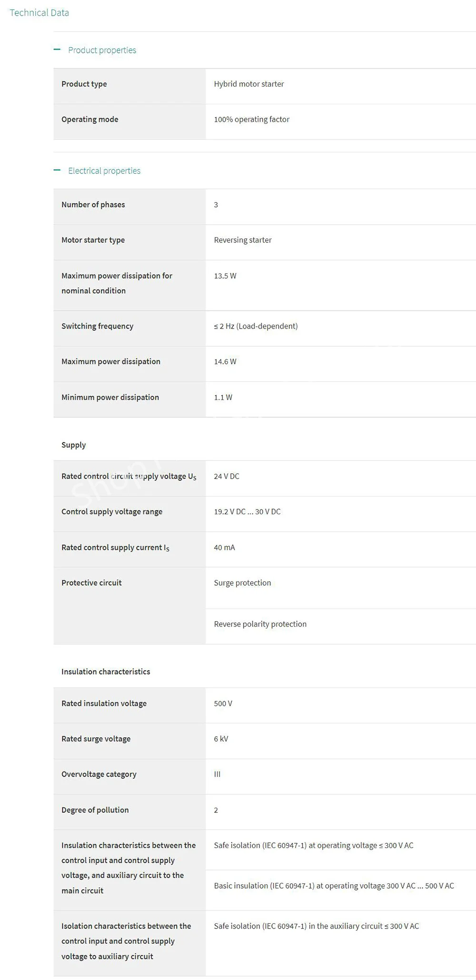Image resolution: width=476 pixels, height=980 pixels.
Task: Click the Insulation characteristics subsection heading
Action: tap(105, 671)
